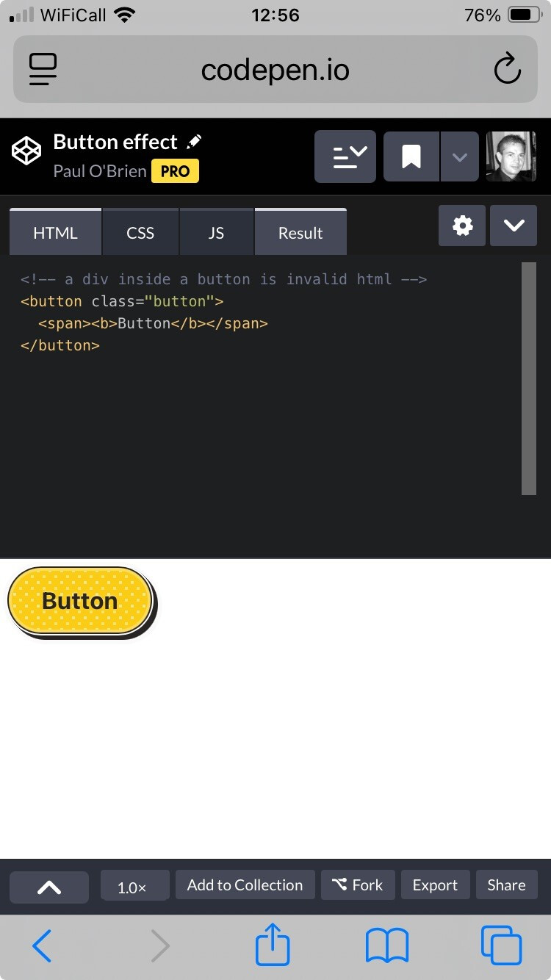Click the 'button class="button"' code line
The height and width of the screenshot is (980, 551).
[122, 301]
